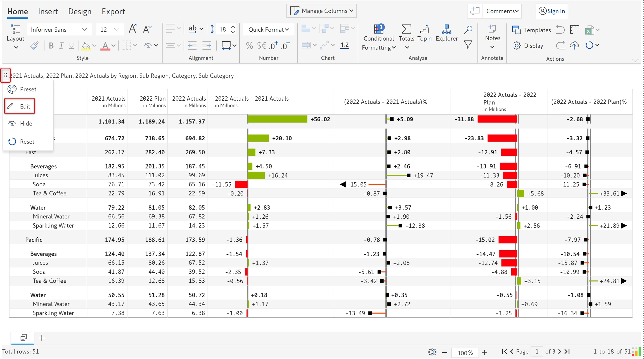The height and width of the screenshot is (359, 644).
Task: Click the Display gear icon
Action: point(517,46)
